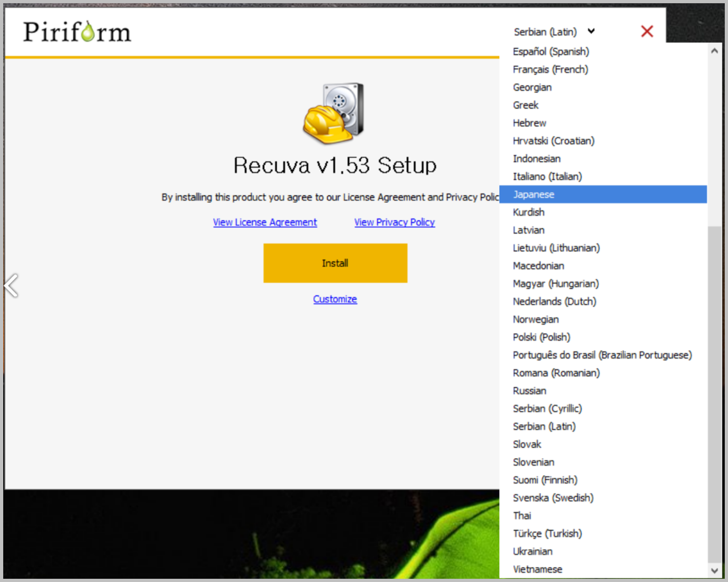Click the Customize link
Screen dimensions: 728x582
[x=335, y=299]
